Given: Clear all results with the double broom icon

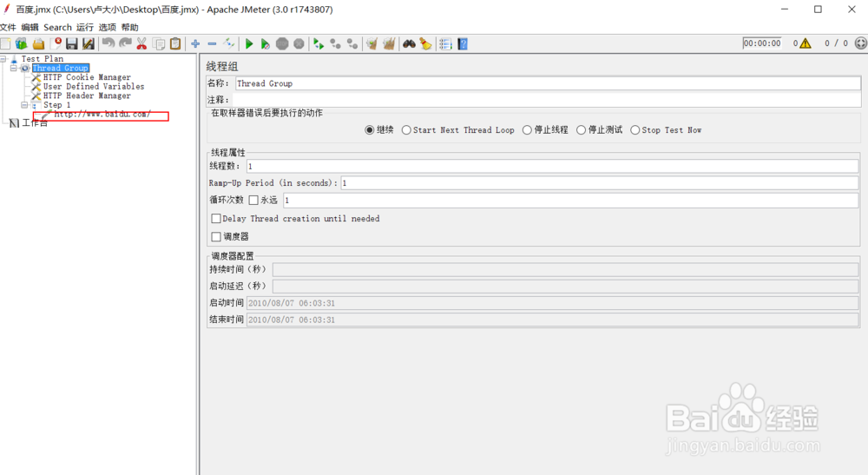Looking at the screenshot, I should (389, 43).
